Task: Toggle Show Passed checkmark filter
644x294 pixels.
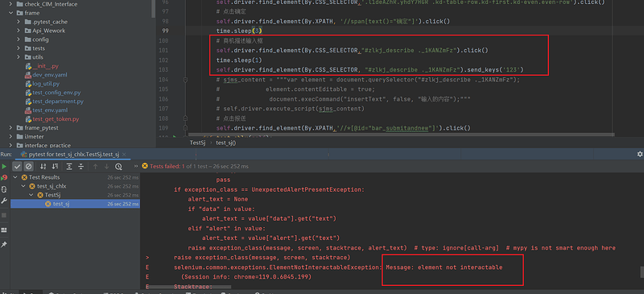Action: click(17, 167)
